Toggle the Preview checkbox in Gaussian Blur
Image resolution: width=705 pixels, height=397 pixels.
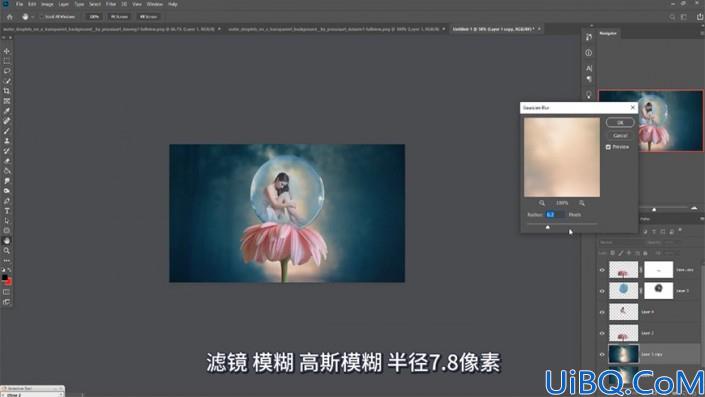(608, 147)
